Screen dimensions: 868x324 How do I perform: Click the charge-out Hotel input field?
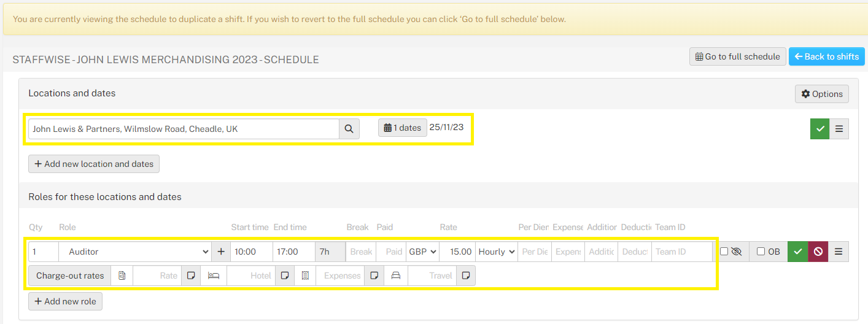click(251, 276)
